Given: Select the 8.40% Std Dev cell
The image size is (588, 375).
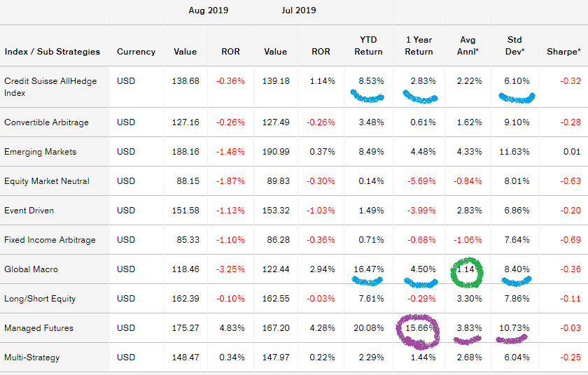Looking at the screenshot, I should point(517,269).
